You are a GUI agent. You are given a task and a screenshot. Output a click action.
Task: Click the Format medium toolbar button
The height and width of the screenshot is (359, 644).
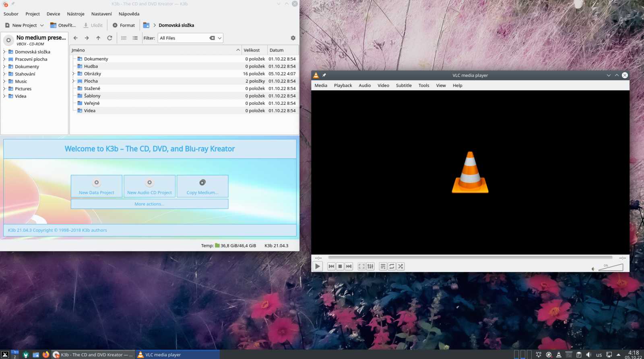click(124, 25)
